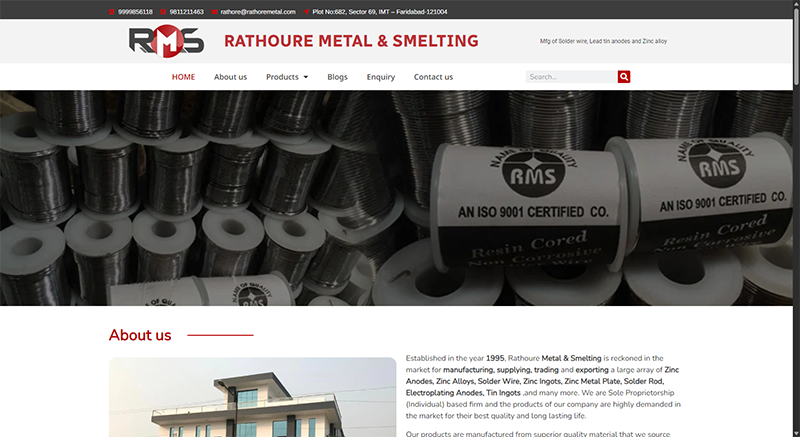This screenshot has height=437, width=800.
Task: Click phone icon beside 9811211463
Action: pos(163,12)
